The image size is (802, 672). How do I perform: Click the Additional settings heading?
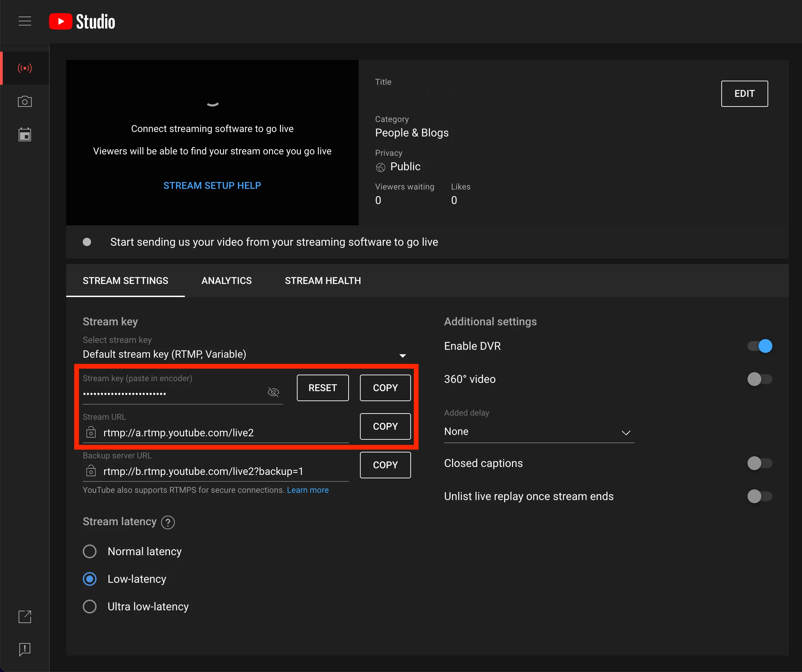click(490, 322)
